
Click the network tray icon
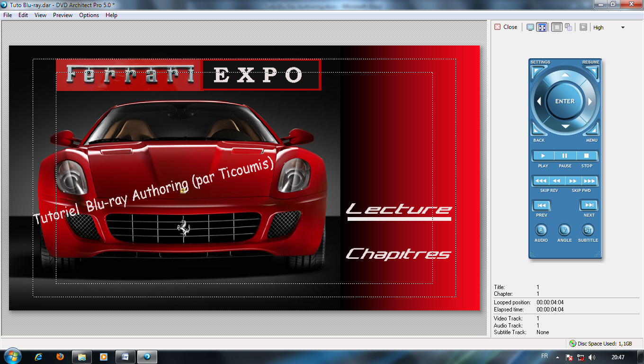(581, 357)
